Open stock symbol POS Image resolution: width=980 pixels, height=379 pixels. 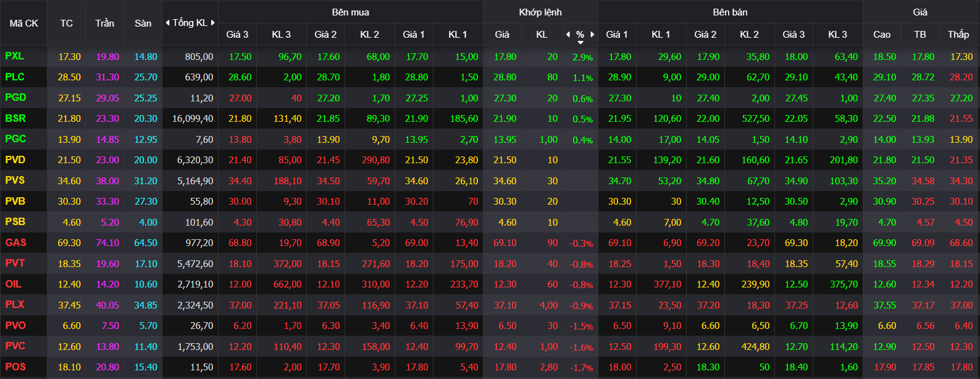coord(16,367)
